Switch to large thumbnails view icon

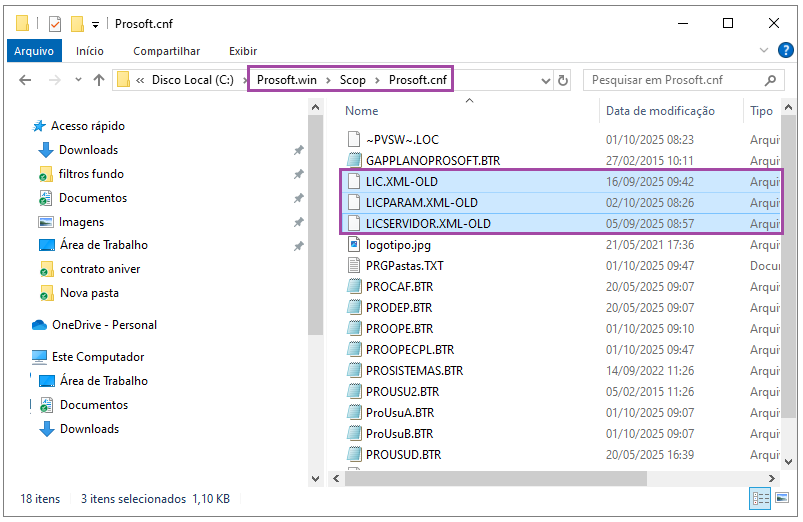780,498
